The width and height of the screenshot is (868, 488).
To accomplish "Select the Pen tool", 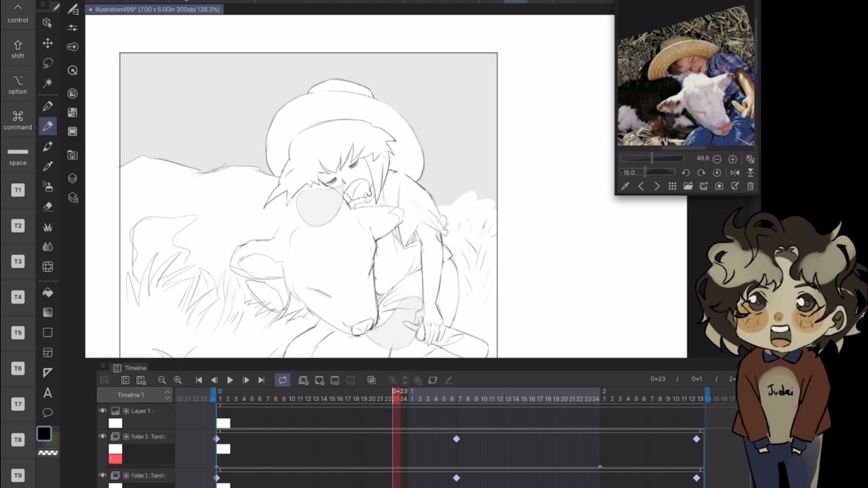I will tap(47, 106).
